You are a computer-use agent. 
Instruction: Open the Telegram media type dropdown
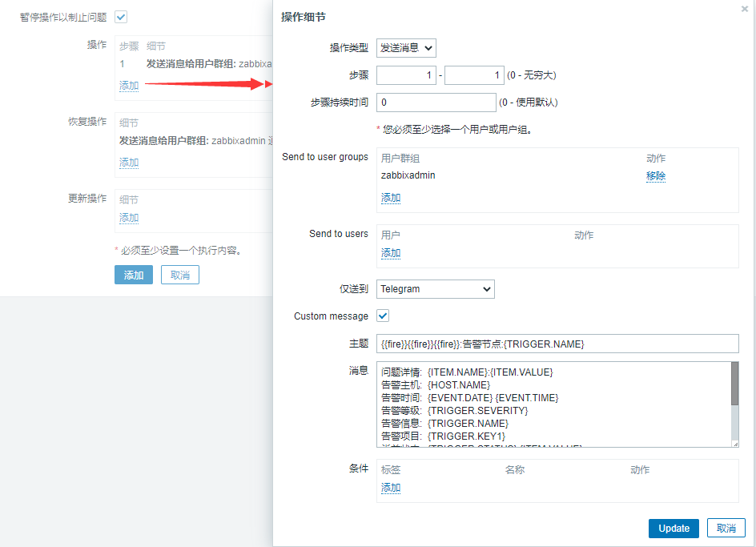coord(436,289)
